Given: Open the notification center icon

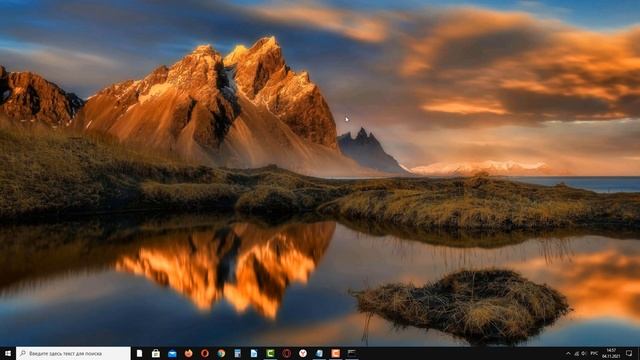Looking at the screenshot, I should (629, 353).
